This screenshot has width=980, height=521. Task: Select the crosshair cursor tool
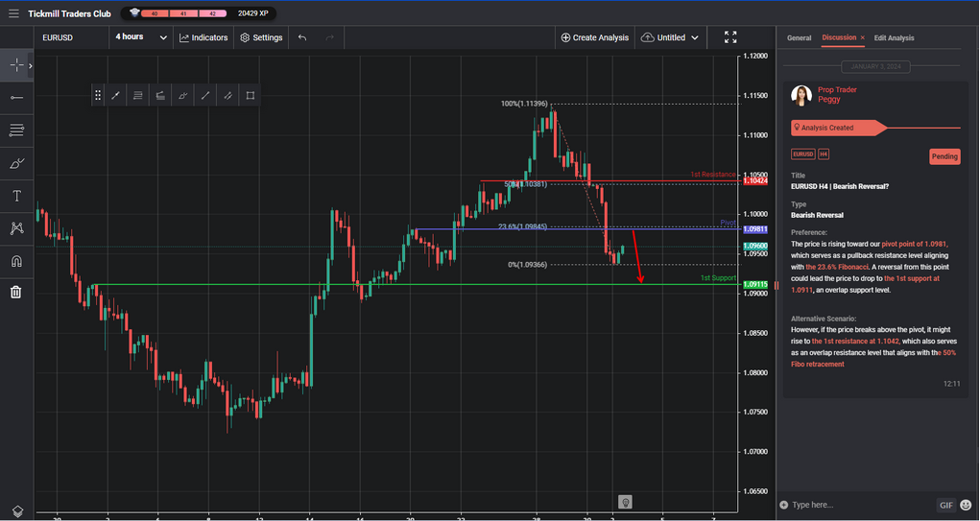(16, 65)
